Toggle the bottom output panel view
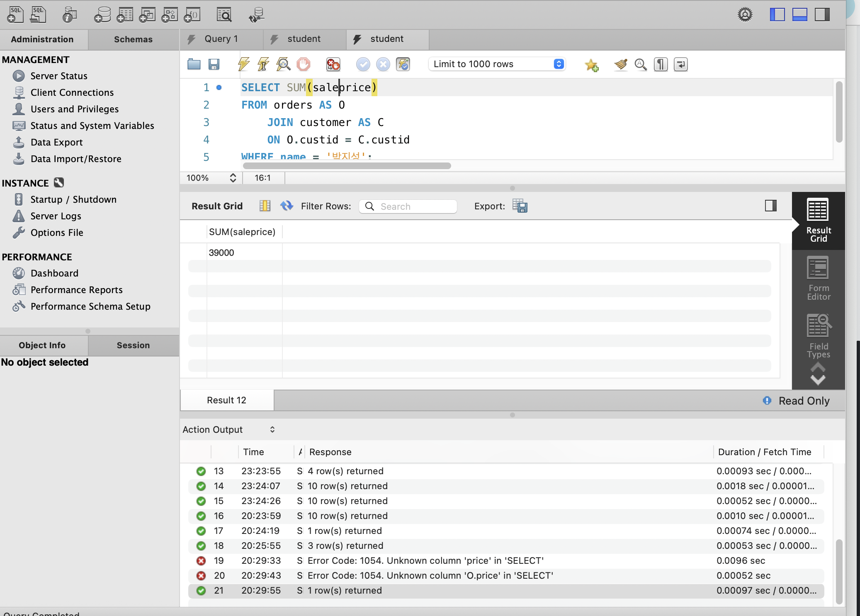This screenshot has height=616, width=860. [x=799, y=15]
